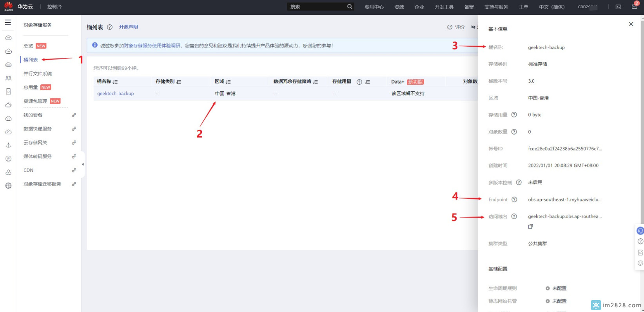This screenshot has height=312, width=644.
Task: Open the user account menu
Action: pos(587,7)
